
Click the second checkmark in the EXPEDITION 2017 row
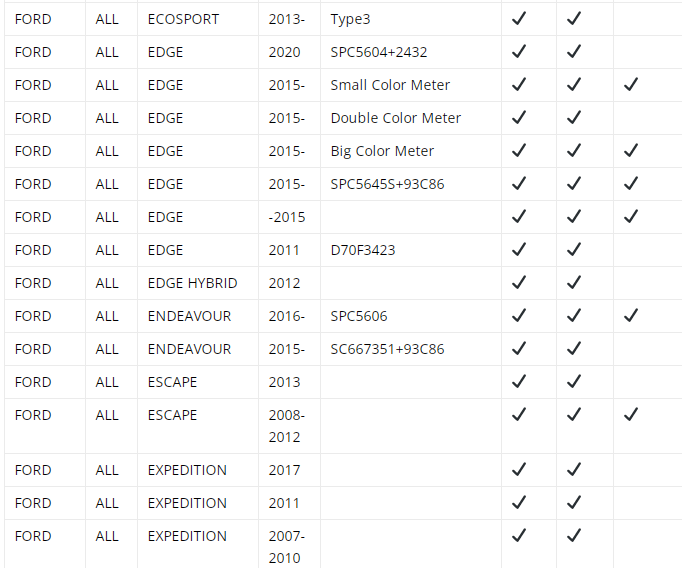[574, 469]
